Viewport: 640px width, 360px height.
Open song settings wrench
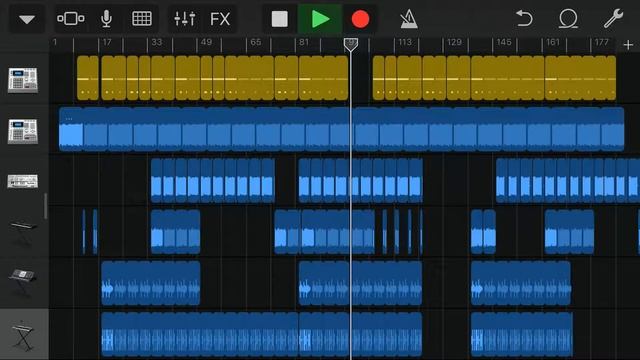pyautogui.click(x=613, y=19)
